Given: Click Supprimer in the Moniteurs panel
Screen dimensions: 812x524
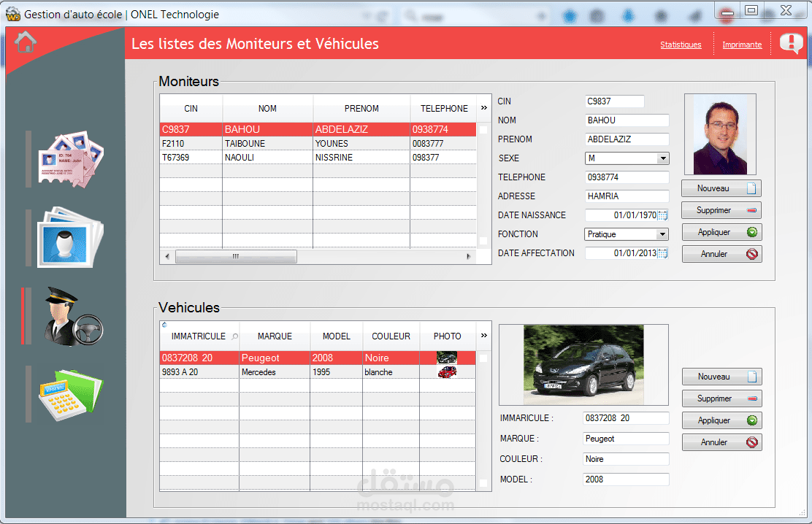Looking at the screenshot, I should [x=721, y=210].
